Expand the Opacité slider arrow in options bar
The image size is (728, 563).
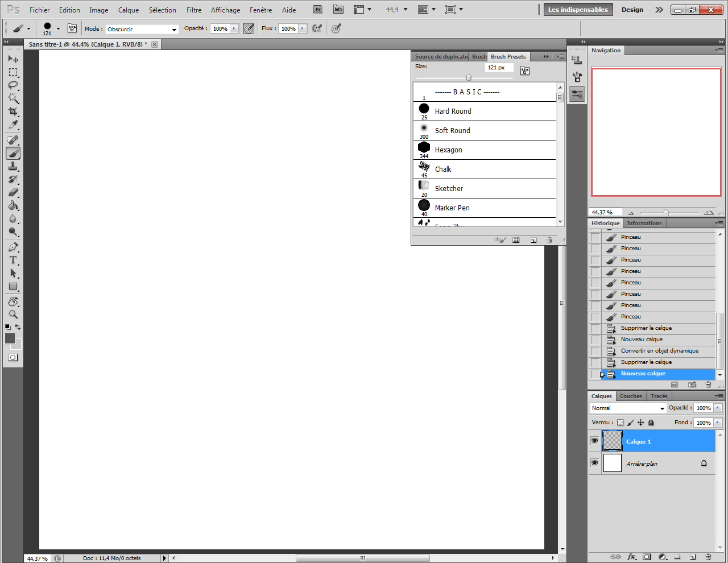[234, 28]
